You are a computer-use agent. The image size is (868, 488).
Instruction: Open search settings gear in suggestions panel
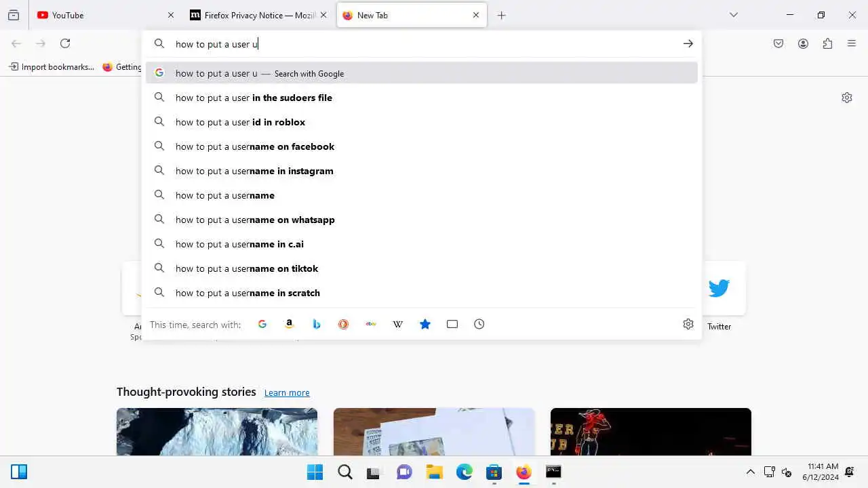pyautogui.click(x=688, y=324)
